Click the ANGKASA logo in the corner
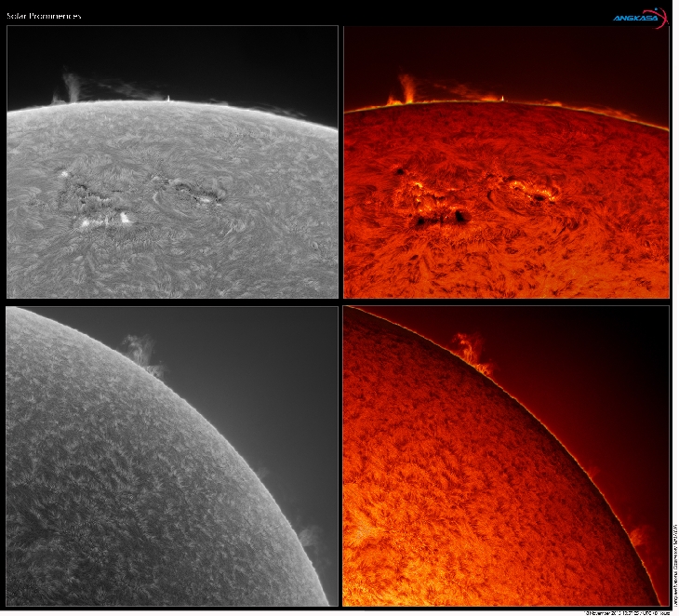This screenshot has height=616, width=679. pos(640,16)
